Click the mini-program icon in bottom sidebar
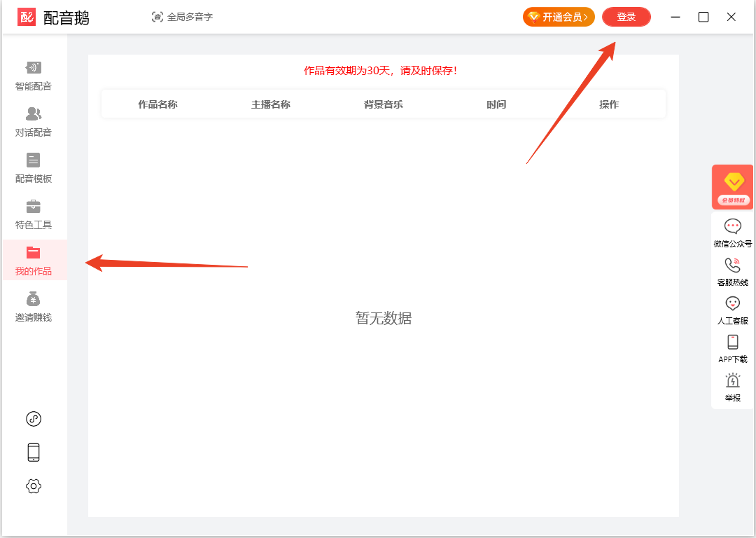This screenshot has width=756, height=538. tap(34, 419)
